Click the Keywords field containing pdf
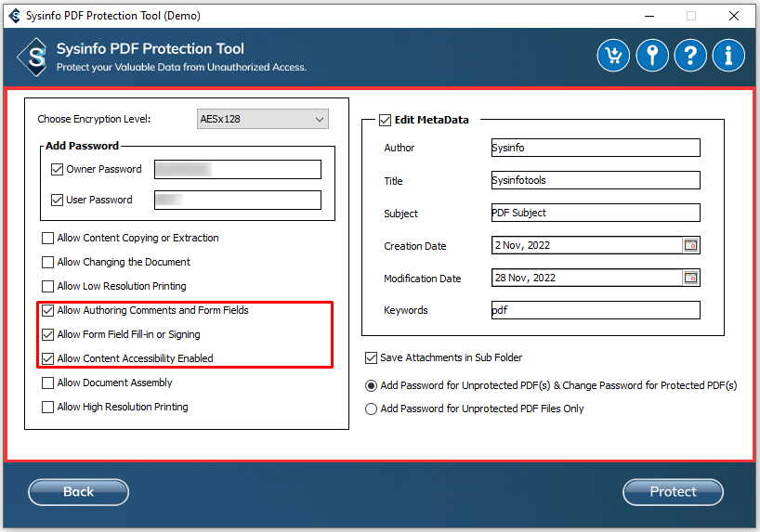Image resolution: width=760 pixels, height=532 pixels. 596,310
